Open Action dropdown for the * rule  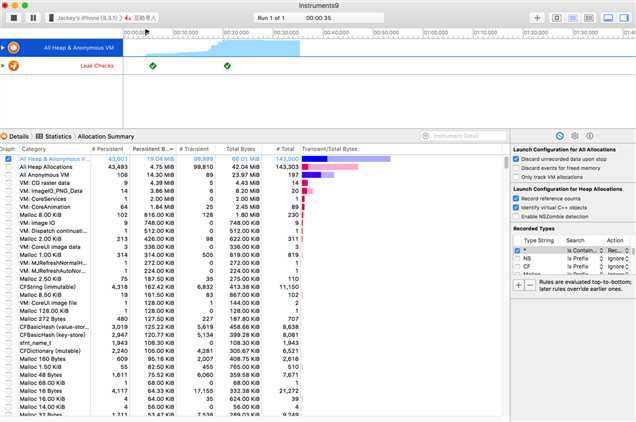(618, 251)
